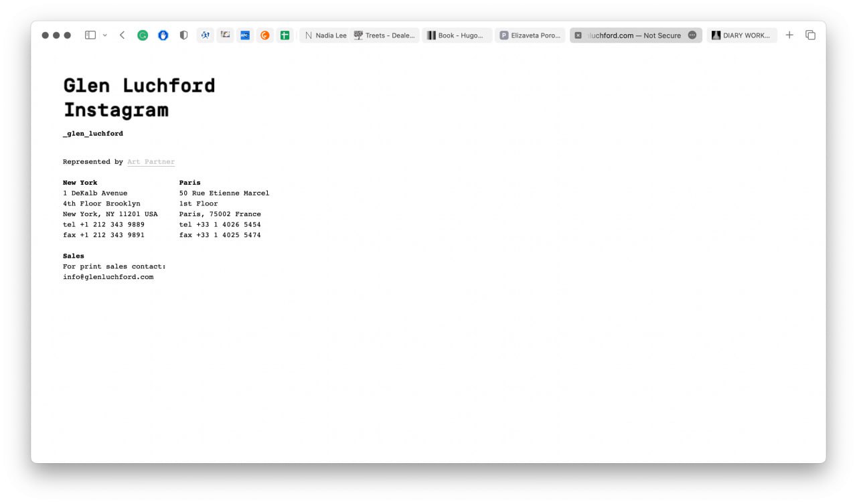The width and height of the screenshot is (857, 504).
Task: Switch to the Elizaveta Poro... tab
Action: (530, 35)
